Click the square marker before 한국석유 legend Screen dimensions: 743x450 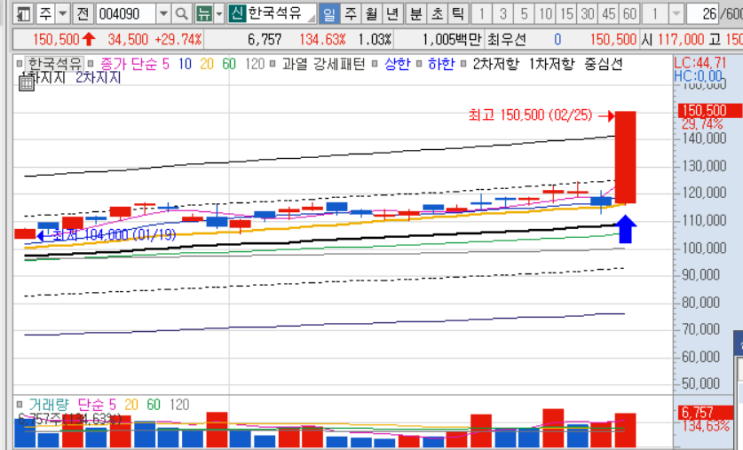coord(19,63)
